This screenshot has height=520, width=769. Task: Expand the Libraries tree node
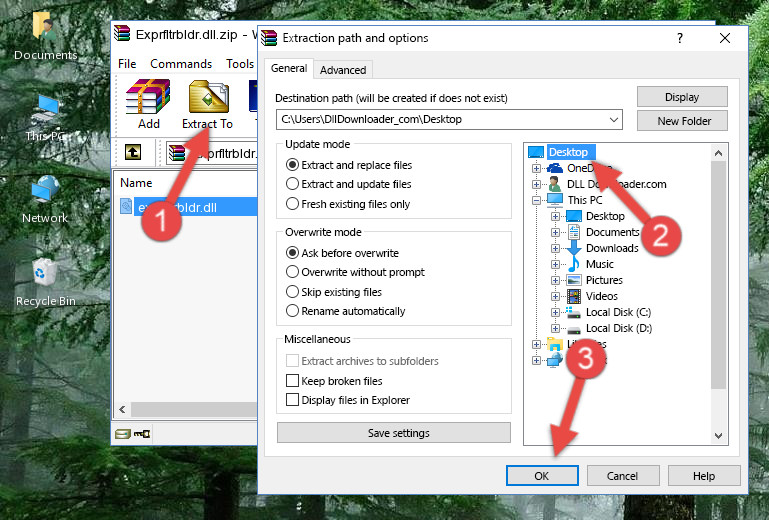[x=537, y=344]
